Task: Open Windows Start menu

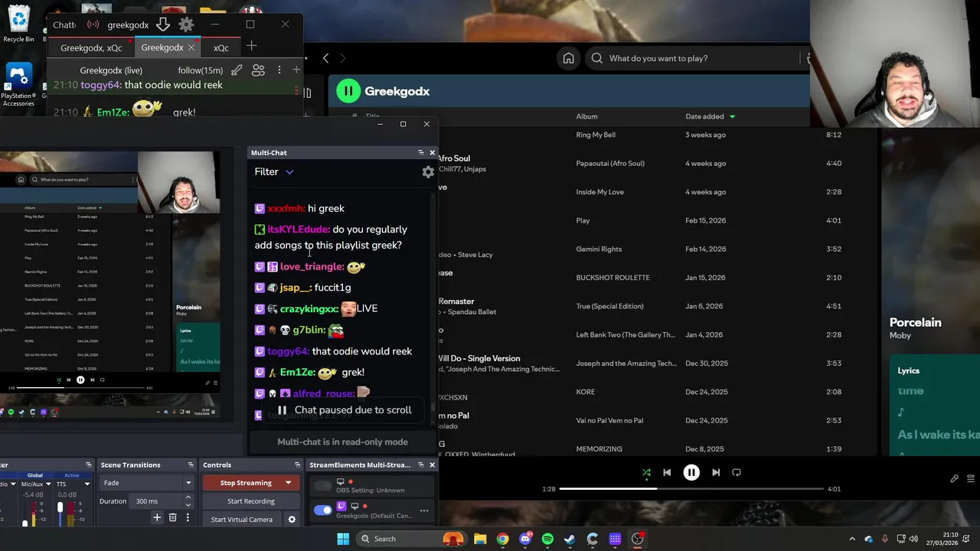Action: click(x=343, y=539)
